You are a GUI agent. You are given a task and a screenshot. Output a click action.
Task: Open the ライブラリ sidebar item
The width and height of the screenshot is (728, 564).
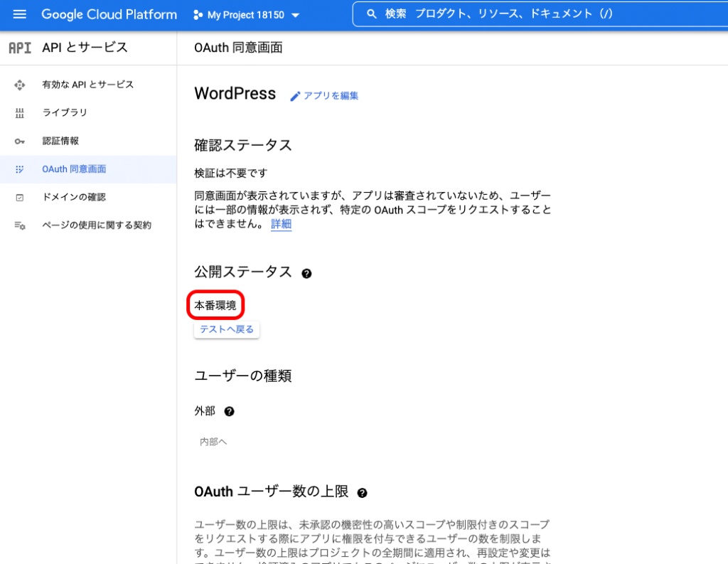click(65, 112)
